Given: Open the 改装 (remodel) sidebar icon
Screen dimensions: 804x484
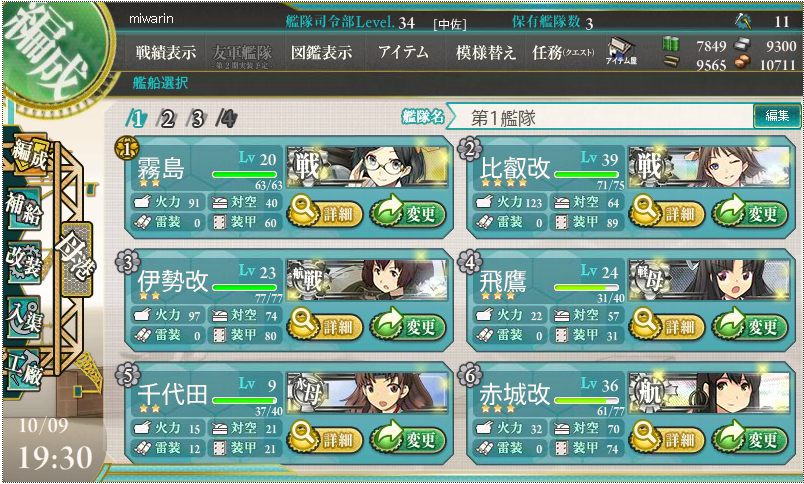Looking at the screenshot, I should [x=23, y=262].
